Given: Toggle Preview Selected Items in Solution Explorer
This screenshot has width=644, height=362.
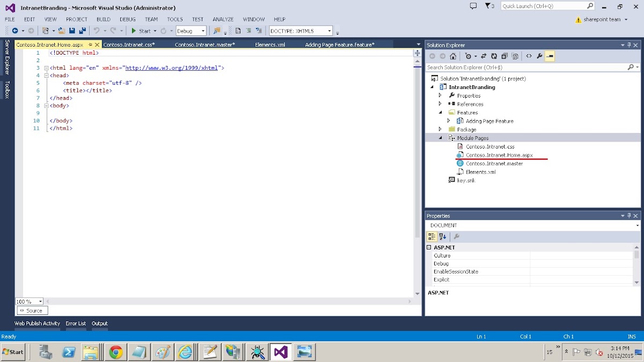Looking at the screenshot, I should [550, 56].
